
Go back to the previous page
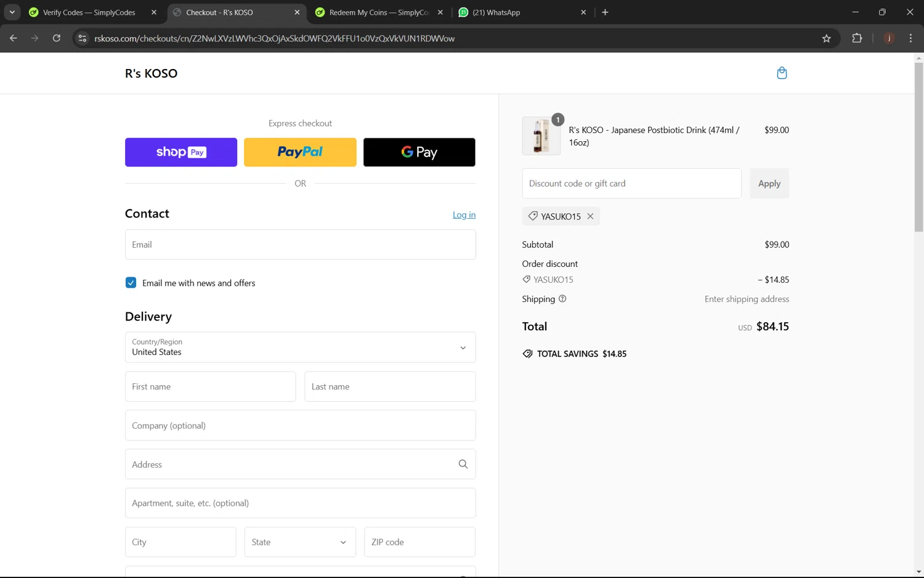[x=14, y=38]
